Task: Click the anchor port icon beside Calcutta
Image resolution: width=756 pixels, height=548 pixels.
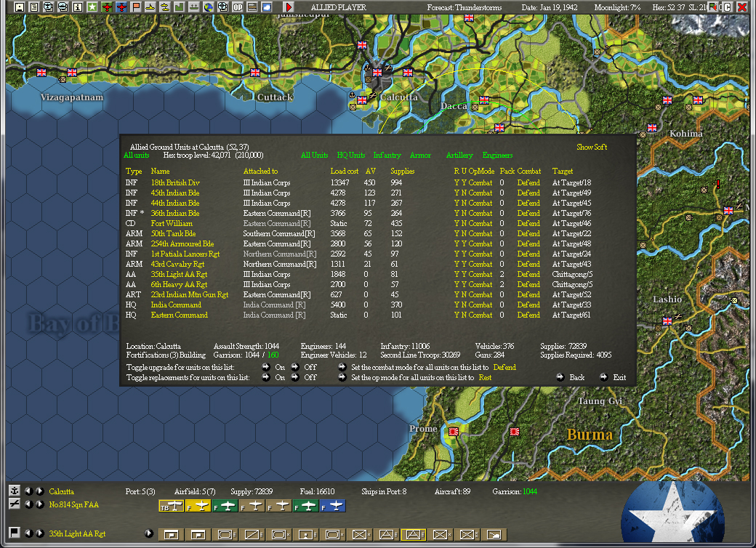Action: tap(15, 491)
